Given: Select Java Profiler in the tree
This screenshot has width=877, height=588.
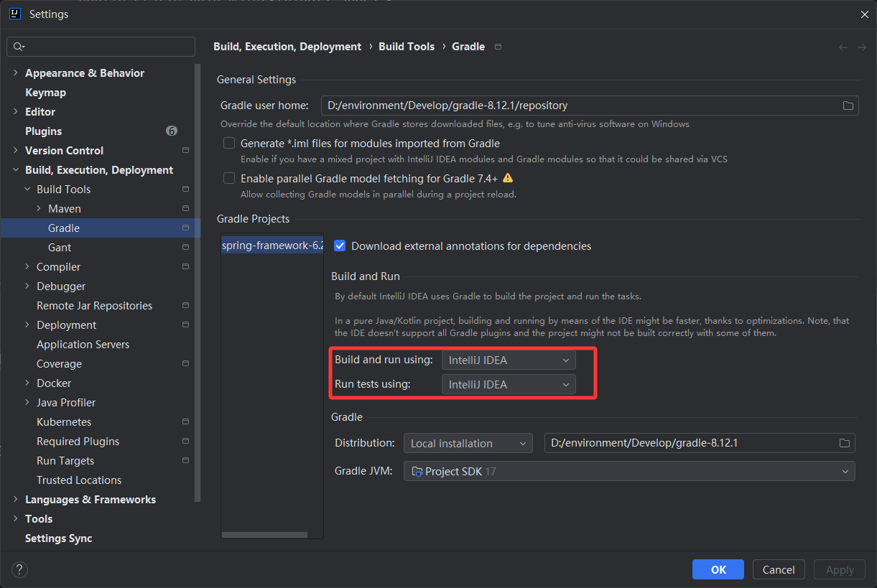Looking at the screenshot, I should pos(66,403).
